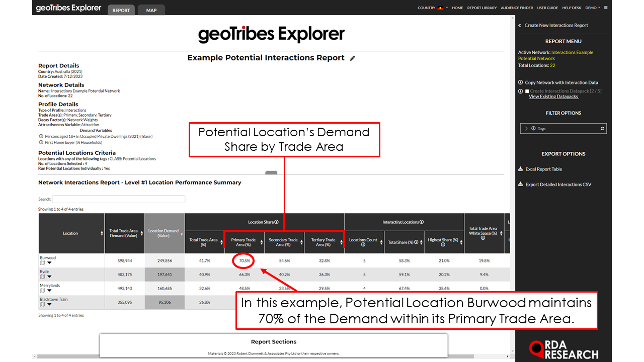The width and height of the screenshot is (644, 362).
Task: Click the 95,306 location demand cell
Action: (x=165, y=302)
